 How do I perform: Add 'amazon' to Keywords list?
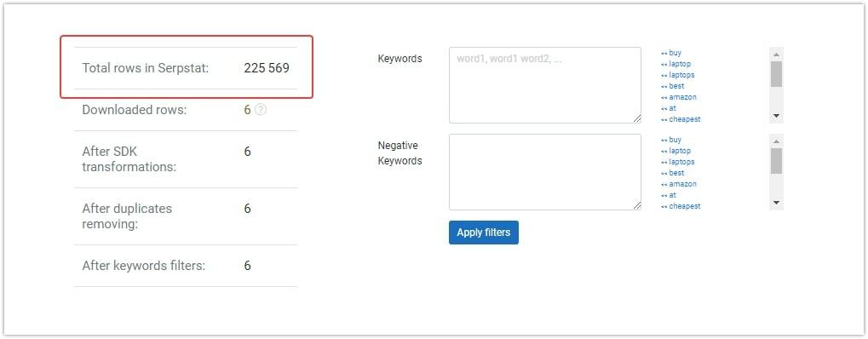(x=679, y=97)
